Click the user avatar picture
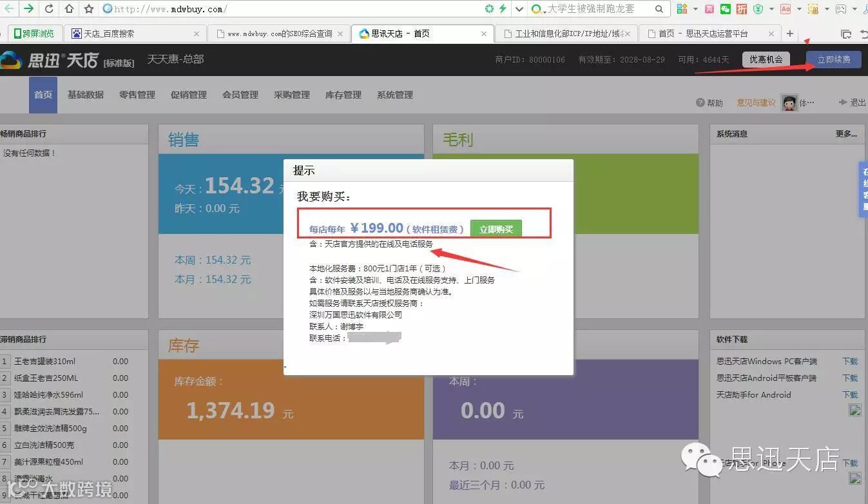 pos(789,102)
